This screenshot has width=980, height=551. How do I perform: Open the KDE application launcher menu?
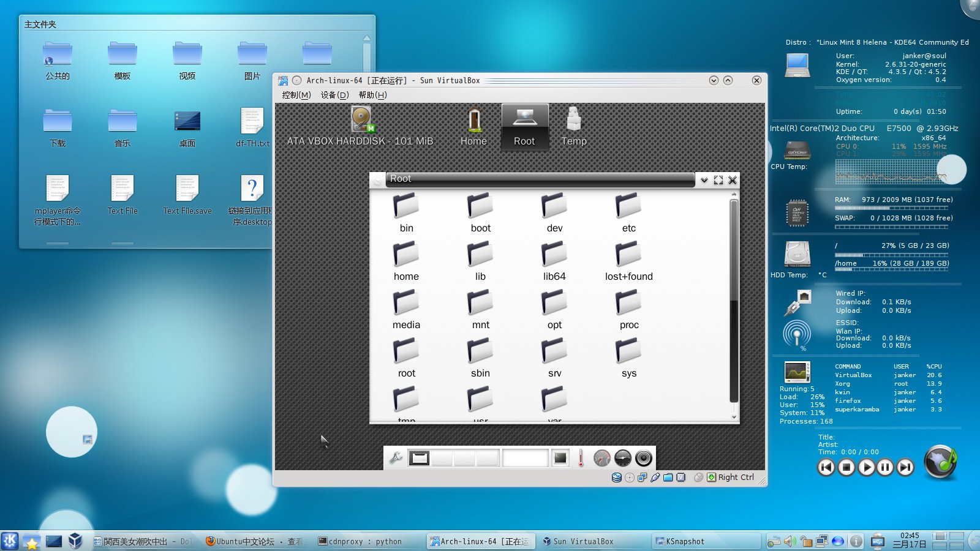click(x=10, y=541)
